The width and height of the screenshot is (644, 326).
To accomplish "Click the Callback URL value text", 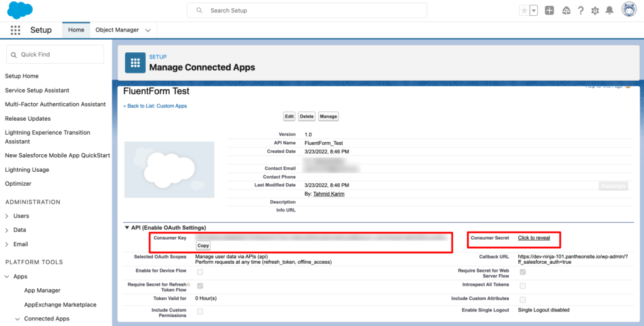I will [x=572, y=259].
